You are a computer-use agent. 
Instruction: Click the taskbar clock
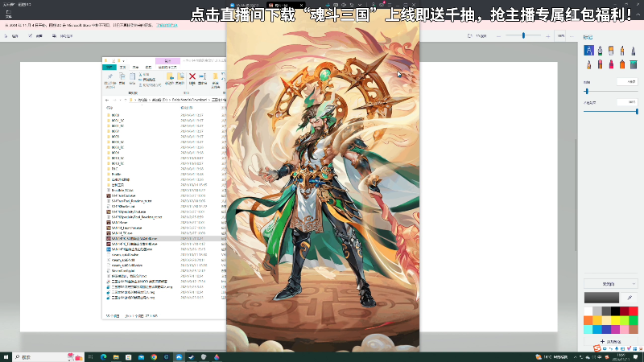coord(621,357)
